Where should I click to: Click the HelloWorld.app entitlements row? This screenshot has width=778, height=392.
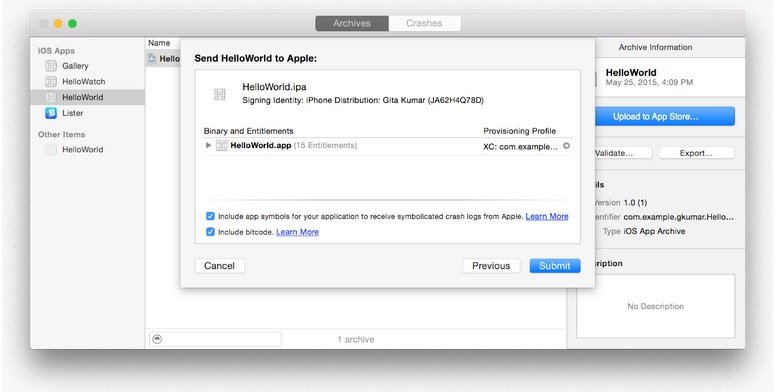[388, 146]
